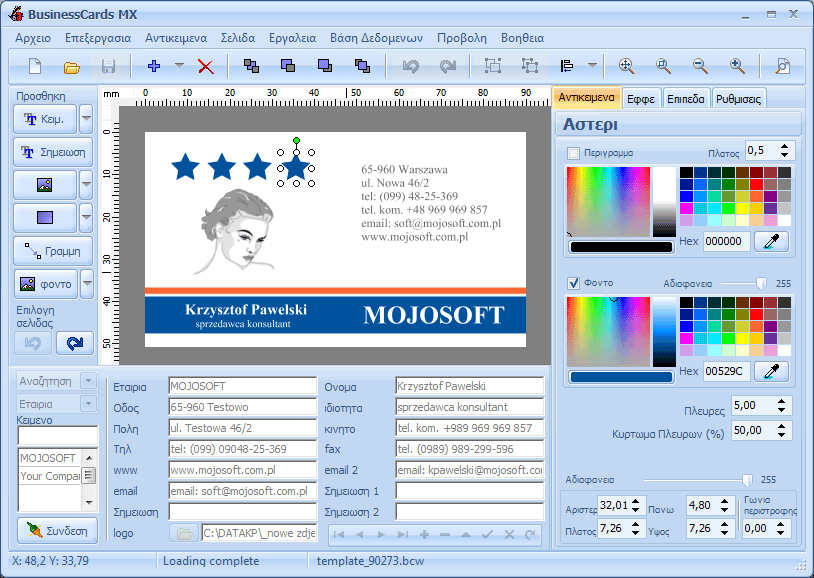Viewport: 814px width, 578px height.
Task: Open the print preview magnifier icon
Action: point(782,66)
